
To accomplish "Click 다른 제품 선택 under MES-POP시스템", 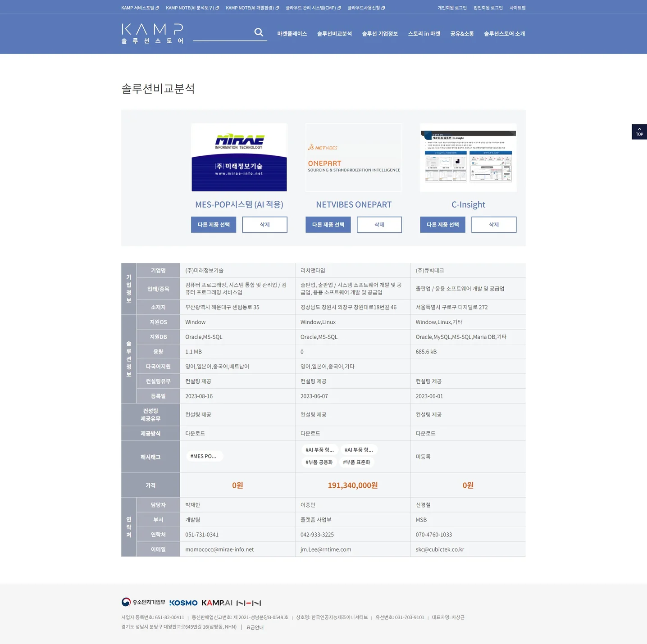I will [x=214, y=225].
